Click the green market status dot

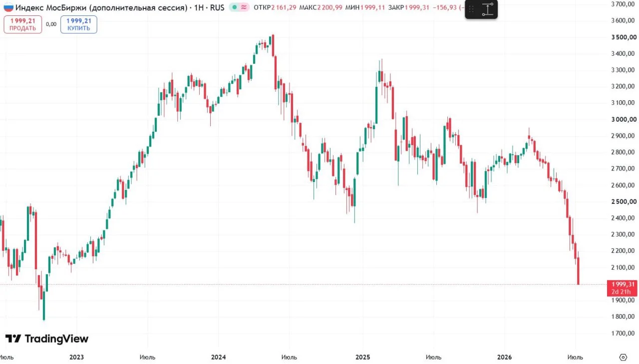(234, 7)
